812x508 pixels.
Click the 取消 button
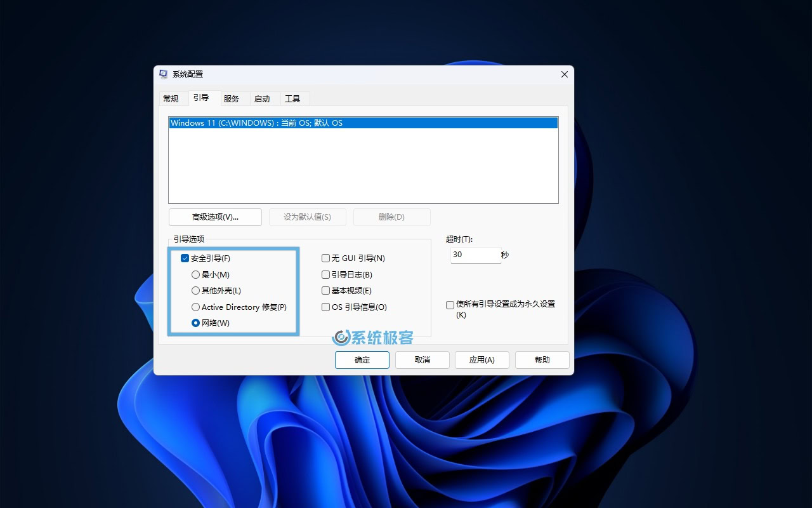click(422, 359)
